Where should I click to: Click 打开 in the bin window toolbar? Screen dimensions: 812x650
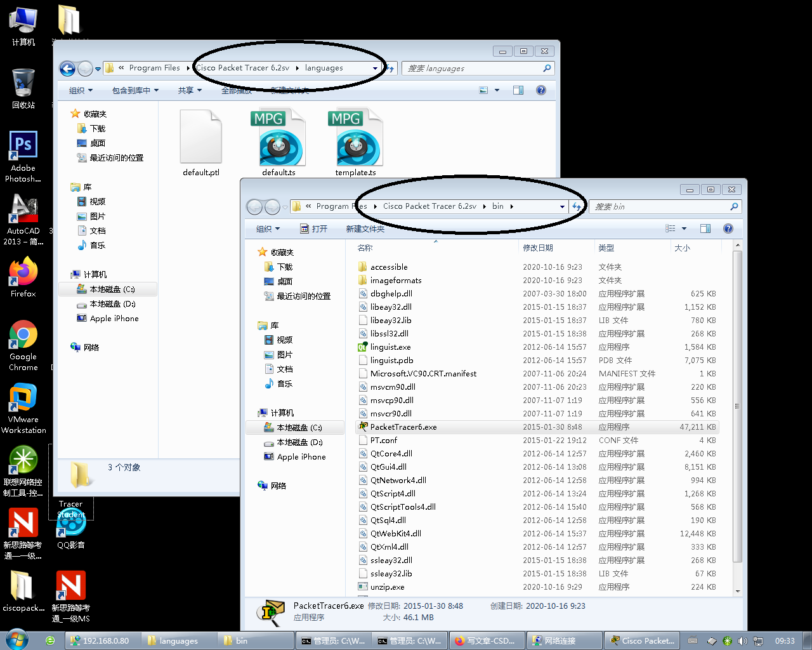point(313,229)
